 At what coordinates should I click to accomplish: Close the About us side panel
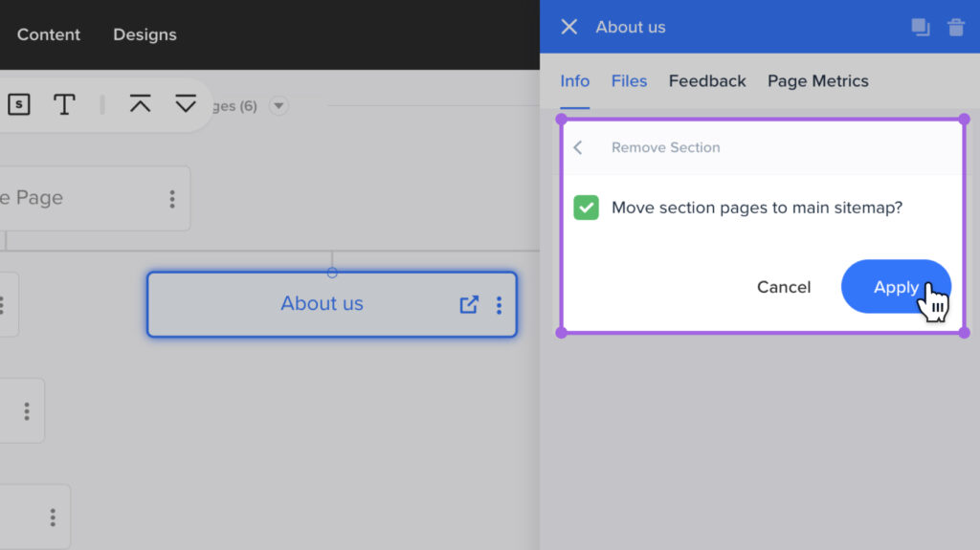click(x=568, y=27)
